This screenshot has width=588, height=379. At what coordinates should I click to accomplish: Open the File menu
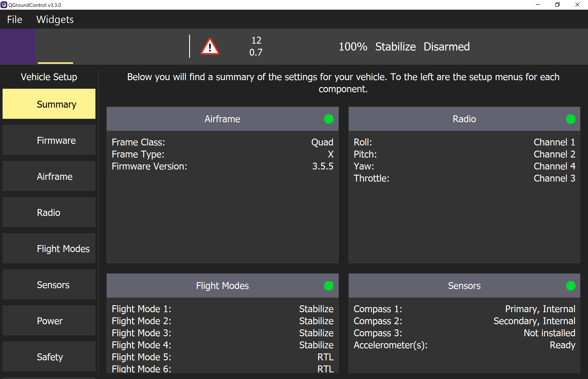(x=14, y=19)
